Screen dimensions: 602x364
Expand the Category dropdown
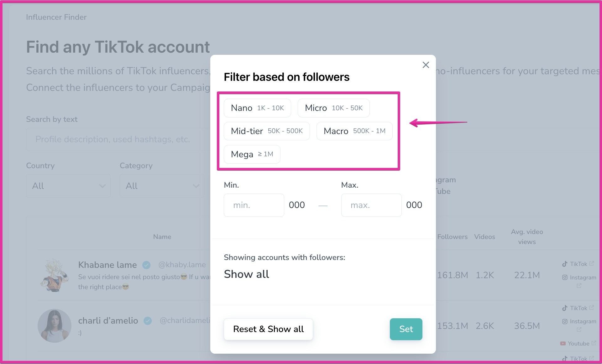click(x=162, y=186)
